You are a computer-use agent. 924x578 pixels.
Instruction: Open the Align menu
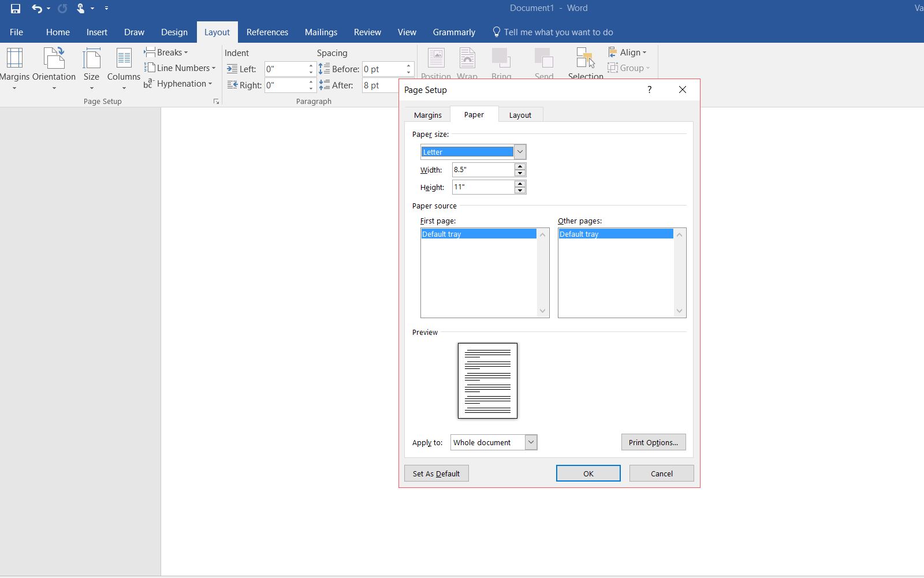tap(628, 53)
